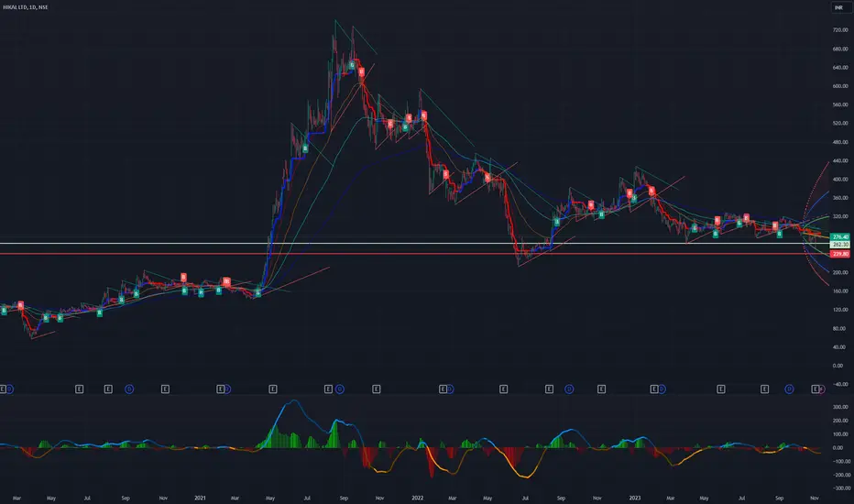Select the B buy marker near 480 in 2021 rally

click(305, 148)
